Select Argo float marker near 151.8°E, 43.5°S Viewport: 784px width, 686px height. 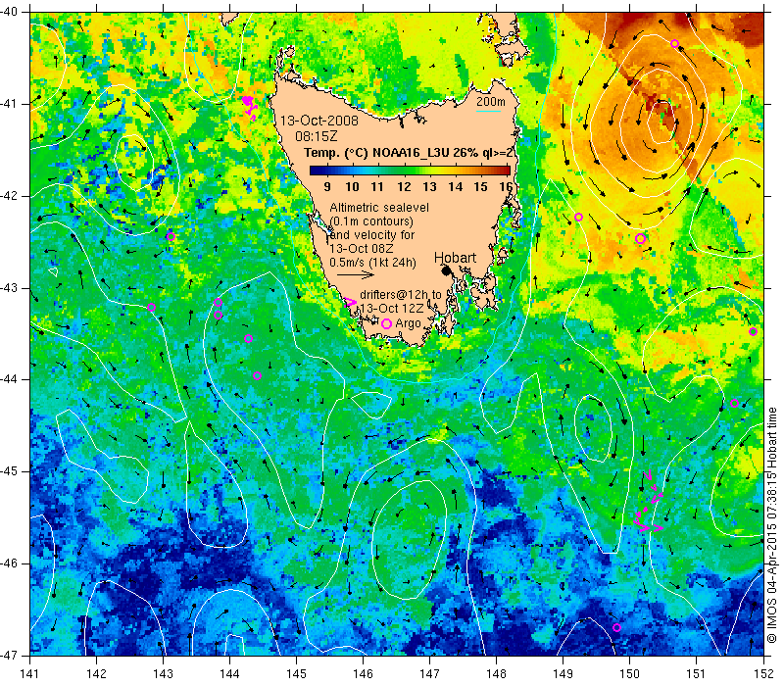pos(753,331)
